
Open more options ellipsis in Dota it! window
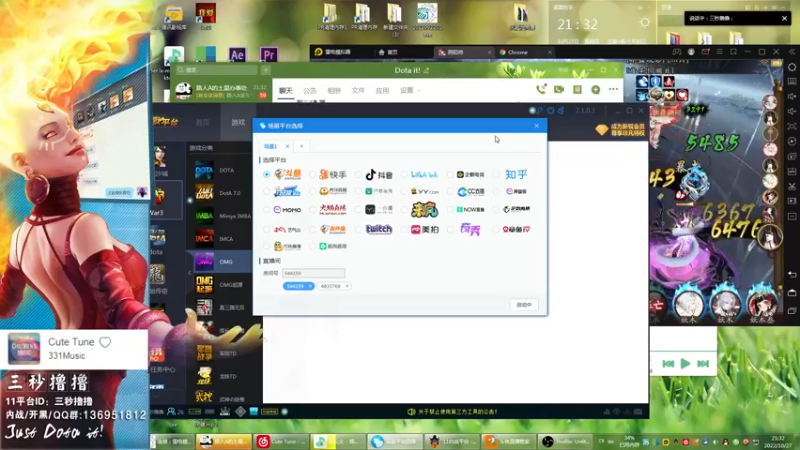[x=613, y=89]
